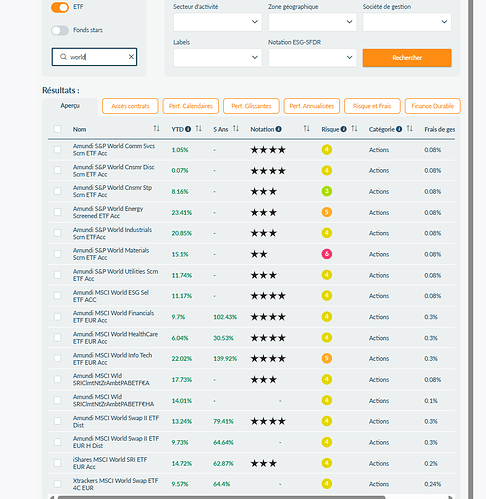Click risk badge 4 for Amundi S&P World Utilities
The image size is (486, 499).
327,275
